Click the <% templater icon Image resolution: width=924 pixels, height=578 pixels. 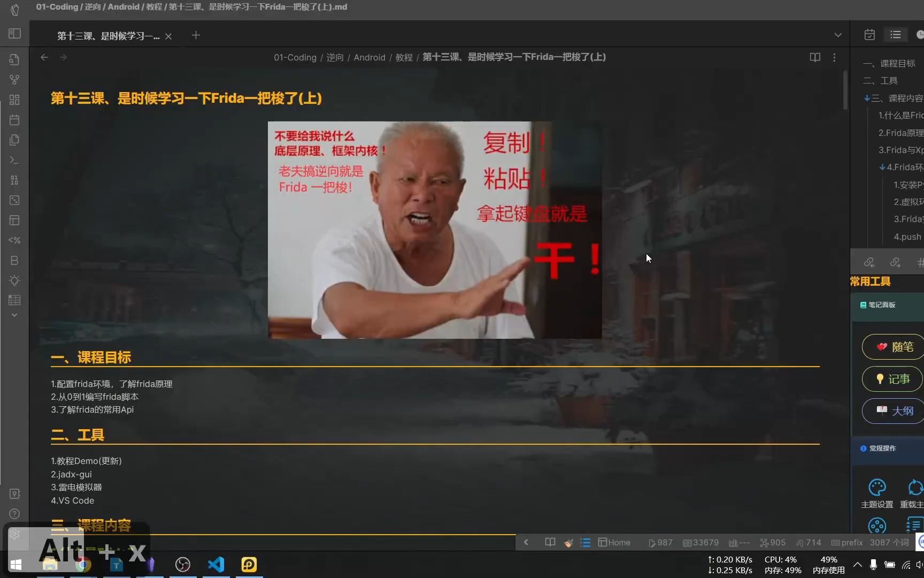14,240
